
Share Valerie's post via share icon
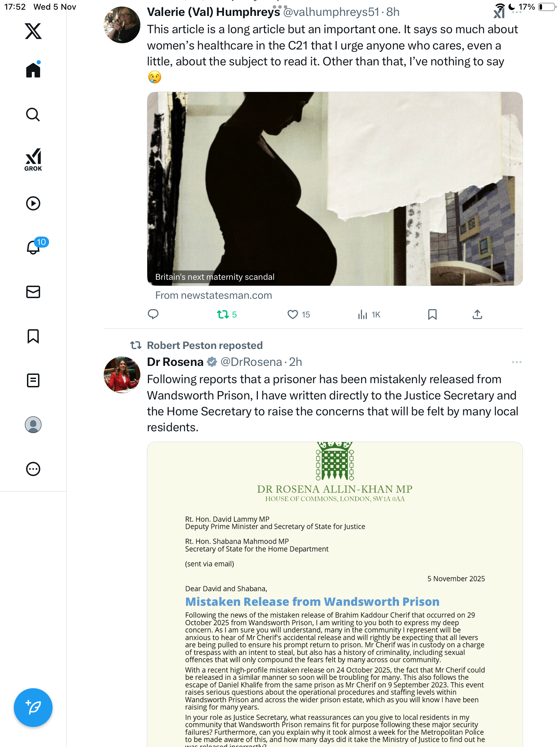[477, 314]
